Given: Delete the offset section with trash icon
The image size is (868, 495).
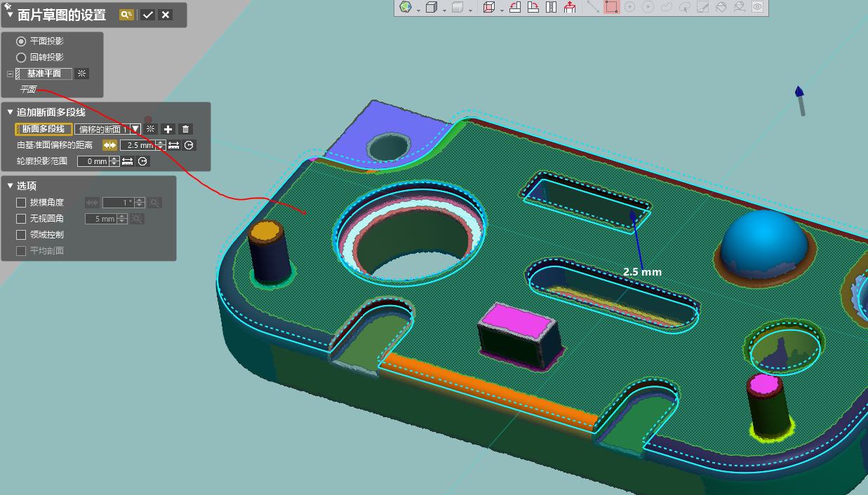Looking at the screenshot, I should click(185, 129).
